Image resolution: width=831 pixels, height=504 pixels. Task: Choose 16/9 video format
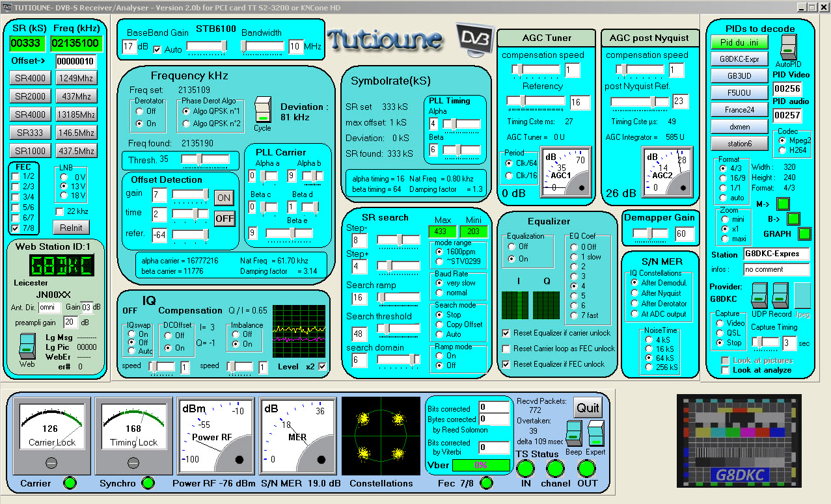[x=723, y=178]
